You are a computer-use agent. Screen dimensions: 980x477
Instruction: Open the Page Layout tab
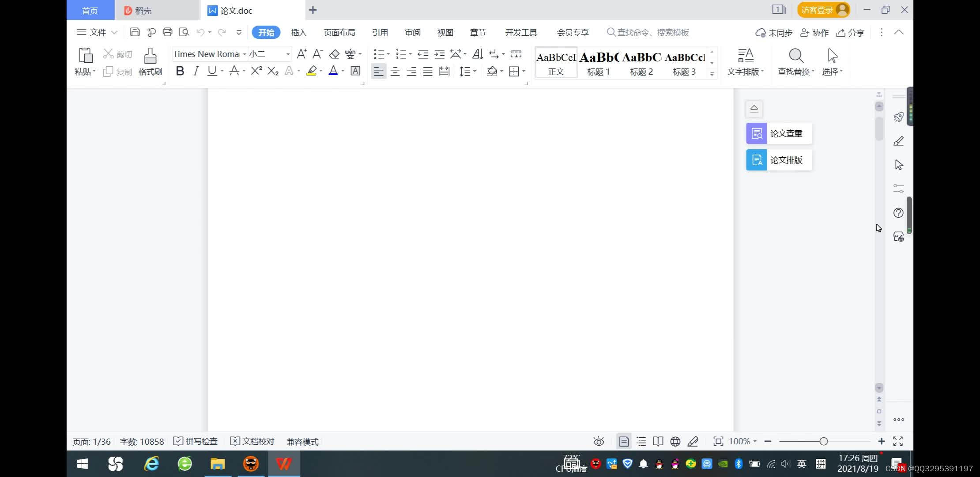click(339, 32)
